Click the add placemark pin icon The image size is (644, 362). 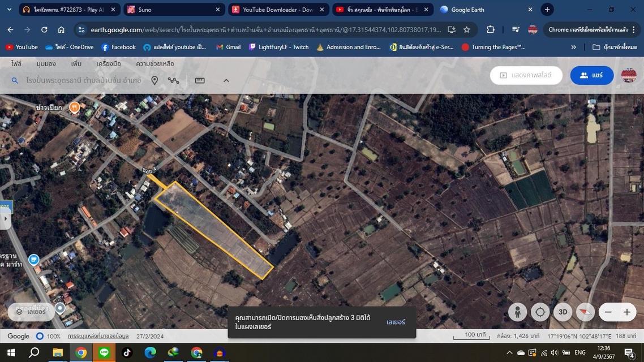click(154, 80)
